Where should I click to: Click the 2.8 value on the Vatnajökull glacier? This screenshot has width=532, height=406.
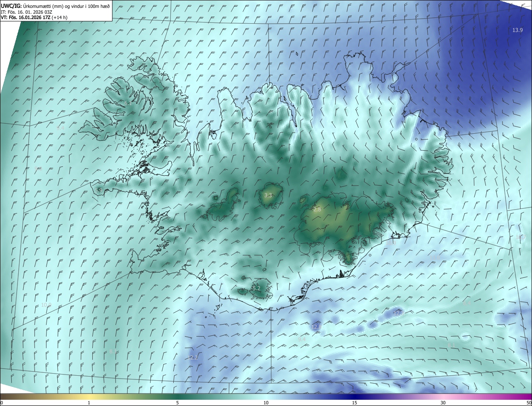point(317,210)
